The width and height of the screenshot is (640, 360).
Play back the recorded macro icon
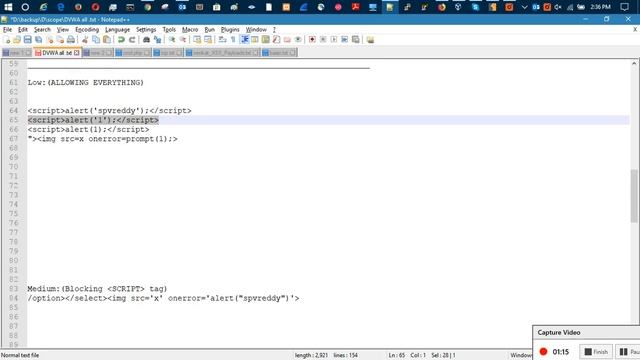point(334,40)
